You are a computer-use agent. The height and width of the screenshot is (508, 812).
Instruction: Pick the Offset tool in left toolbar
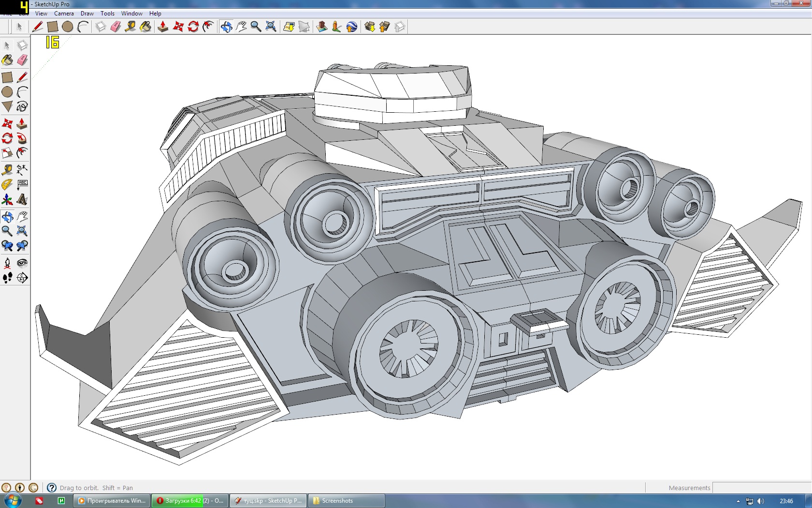coord(22,153)
